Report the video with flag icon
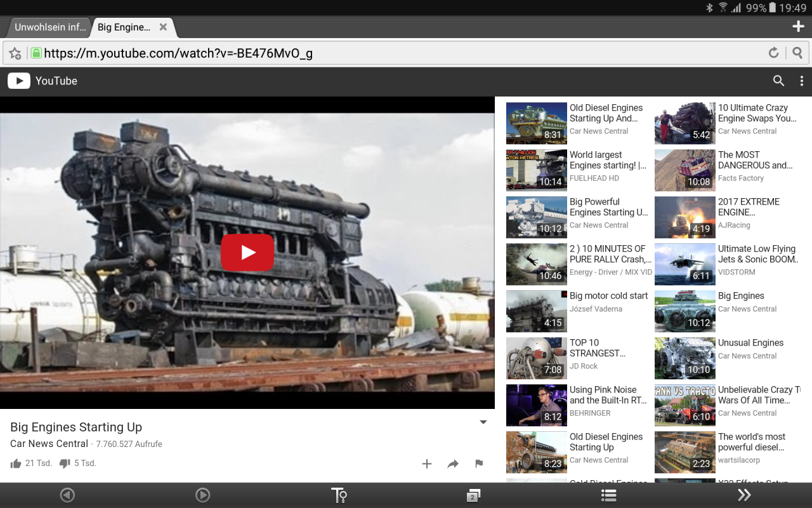The width and height of the screenshot is (812, 508). pos(479,464)
